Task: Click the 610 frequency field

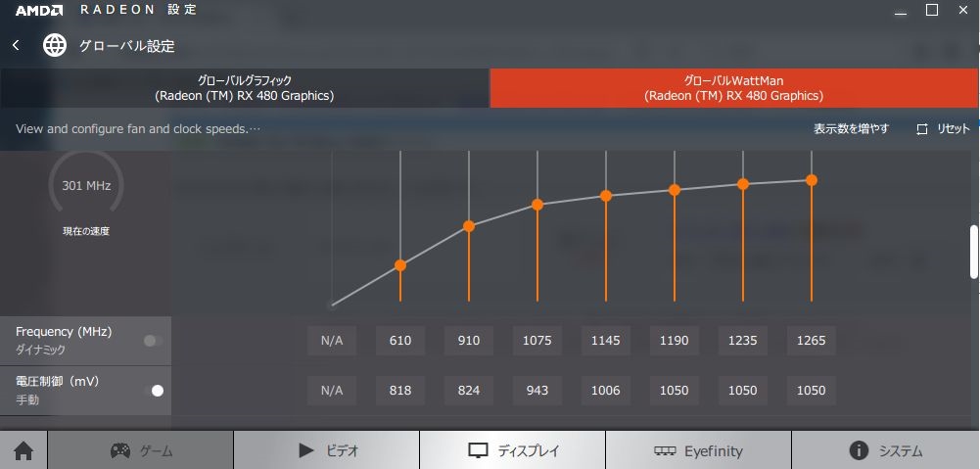Action: point(400,340)
